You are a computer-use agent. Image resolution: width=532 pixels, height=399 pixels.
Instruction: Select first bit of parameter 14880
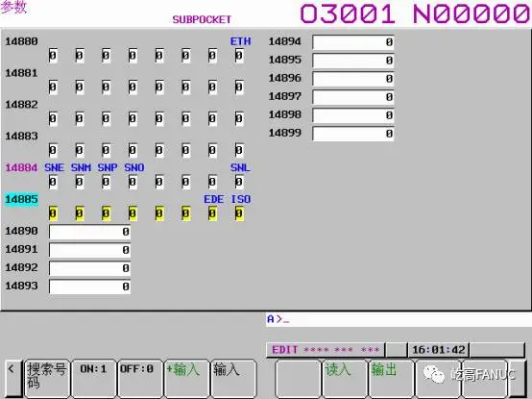(x=53, y=56)
